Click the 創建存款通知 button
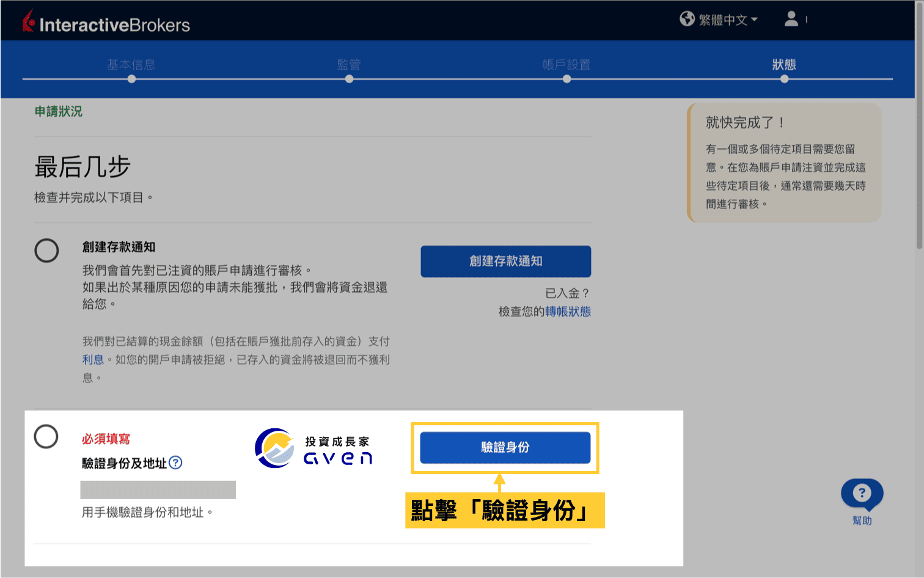Viewport: 924px width, 578px height. coord(505,261)
